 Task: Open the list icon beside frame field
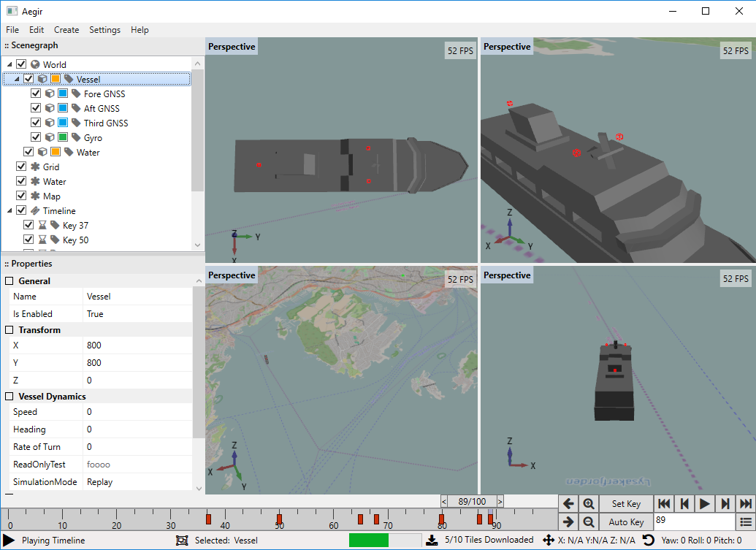[745, 522]
